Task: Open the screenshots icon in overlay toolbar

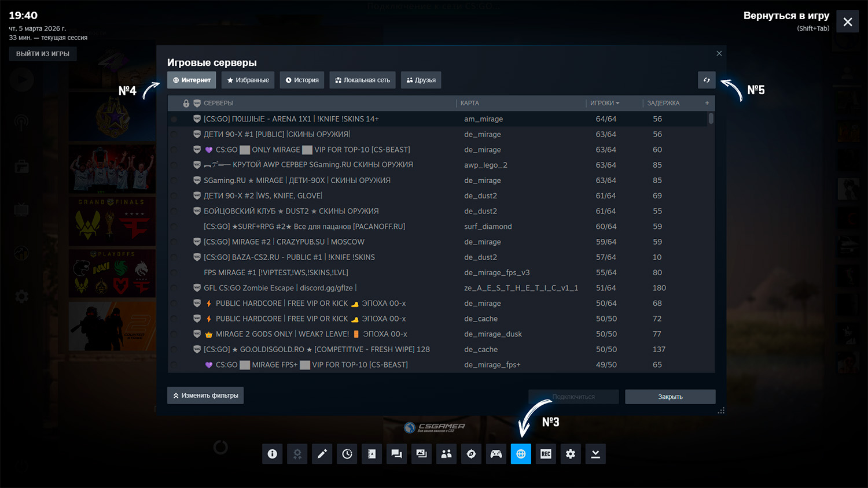Action: [x=421, y=454]
